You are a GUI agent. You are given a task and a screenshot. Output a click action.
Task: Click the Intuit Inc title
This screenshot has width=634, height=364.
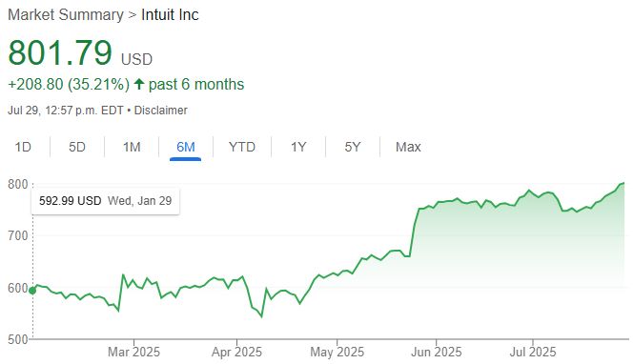170,15
